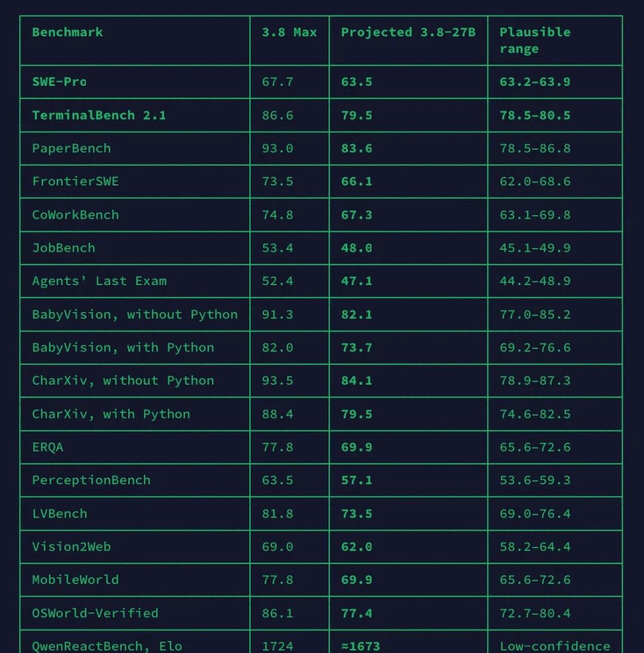Select the OSWorld-Verified row label

tap(95, 613)
